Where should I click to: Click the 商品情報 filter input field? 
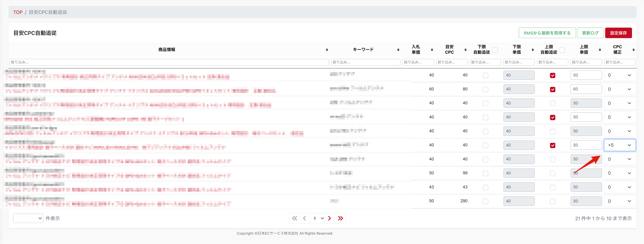point(169,62)
